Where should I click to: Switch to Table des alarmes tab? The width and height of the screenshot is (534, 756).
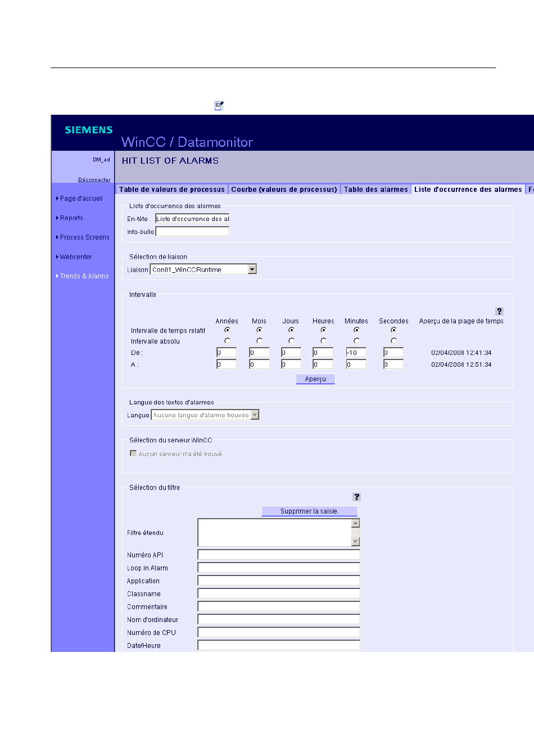point(376,190)
